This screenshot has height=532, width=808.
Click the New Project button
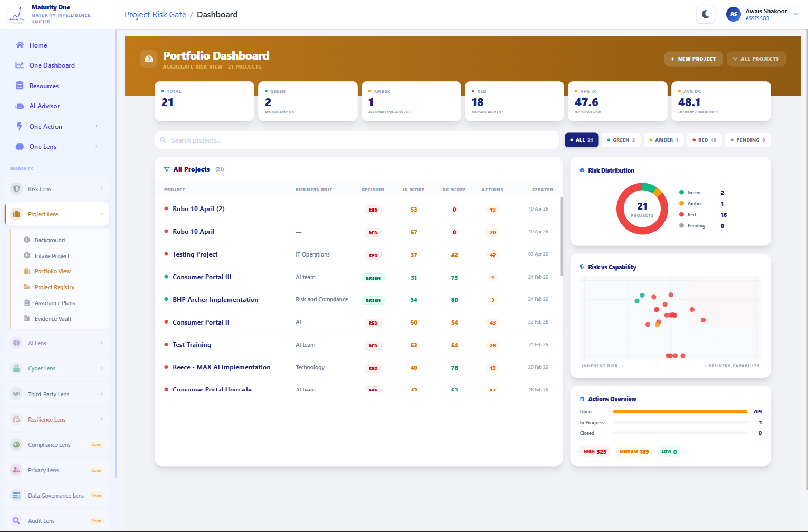[693, 59]
